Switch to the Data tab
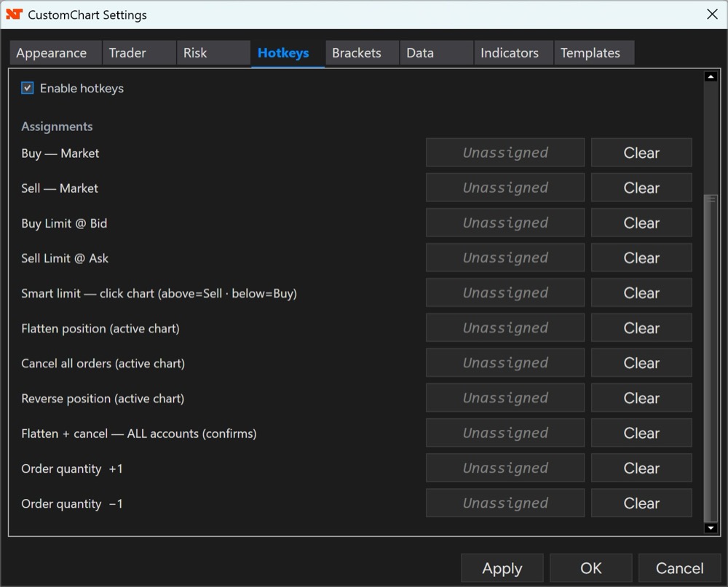The width and height of the screenshot is (728, 587). (436, 52)
